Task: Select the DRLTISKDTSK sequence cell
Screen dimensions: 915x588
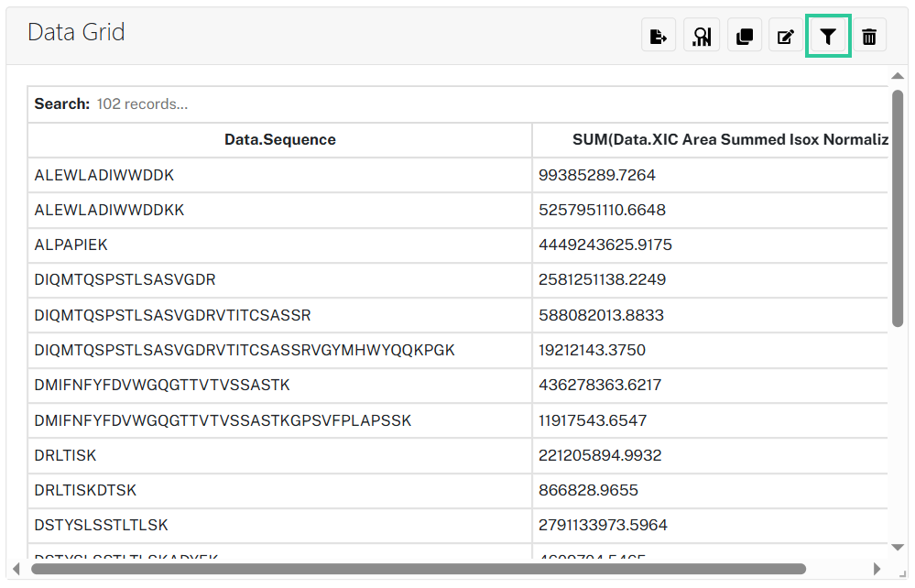Action: pos(279,490)
